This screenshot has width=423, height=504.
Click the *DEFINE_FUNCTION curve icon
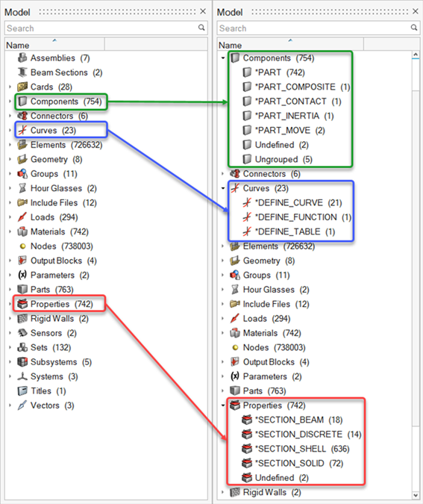pyautogui.click(x=247, y=217)
